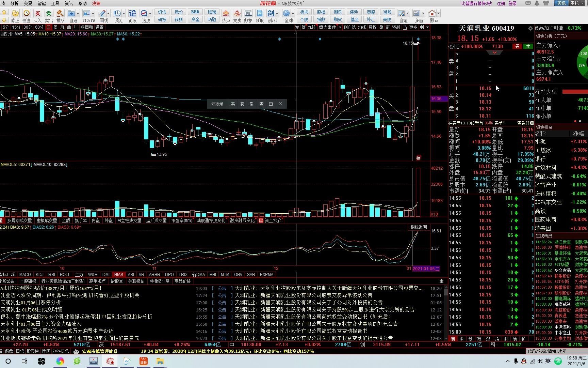Switch to 60分 minute period
This screenshot has width=588, height=368.
coord(39,27)
